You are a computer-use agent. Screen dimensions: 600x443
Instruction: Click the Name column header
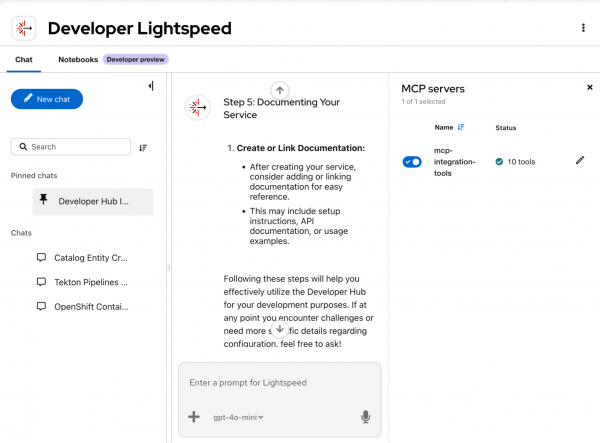coord(443,127)
